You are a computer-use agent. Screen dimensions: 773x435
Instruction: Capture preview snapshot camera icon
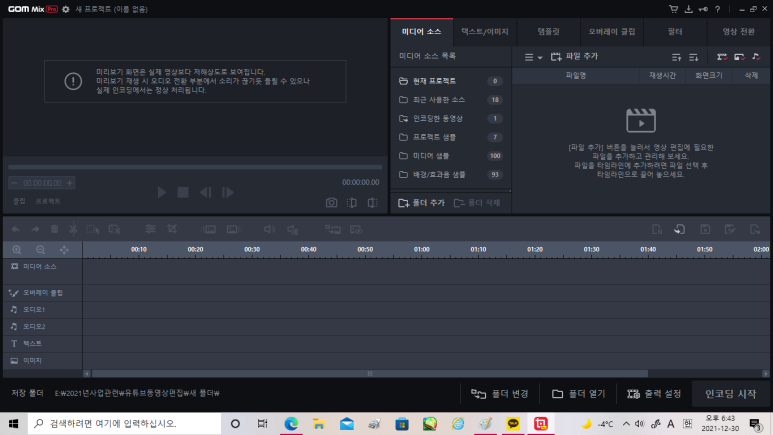331,203
